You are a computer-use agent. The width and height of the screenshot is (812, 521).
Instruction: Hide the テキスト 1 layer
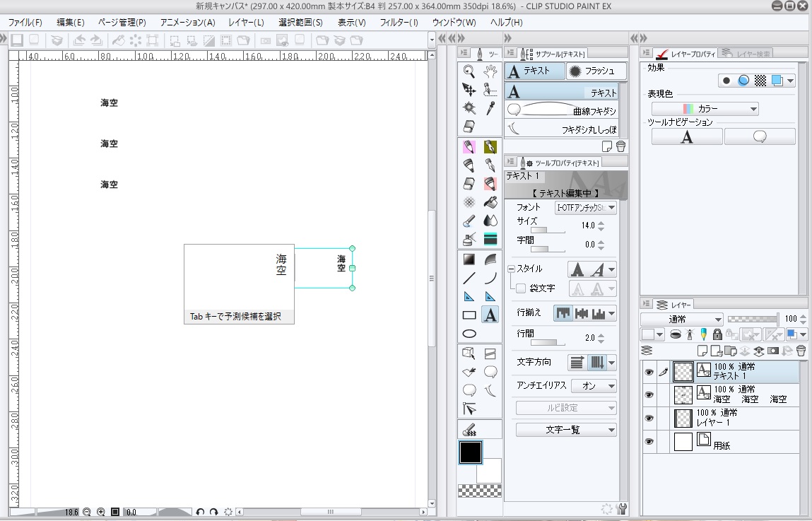(x=649, y=372)
